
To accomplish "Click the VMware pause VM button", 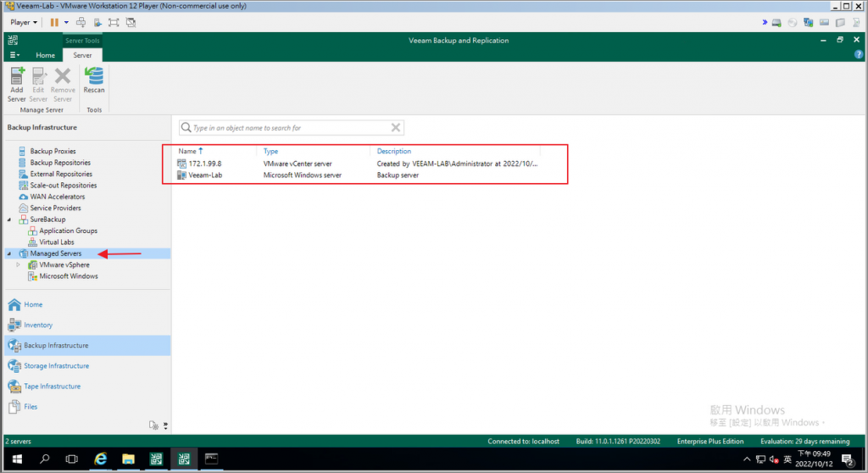I will pos(54,23).
